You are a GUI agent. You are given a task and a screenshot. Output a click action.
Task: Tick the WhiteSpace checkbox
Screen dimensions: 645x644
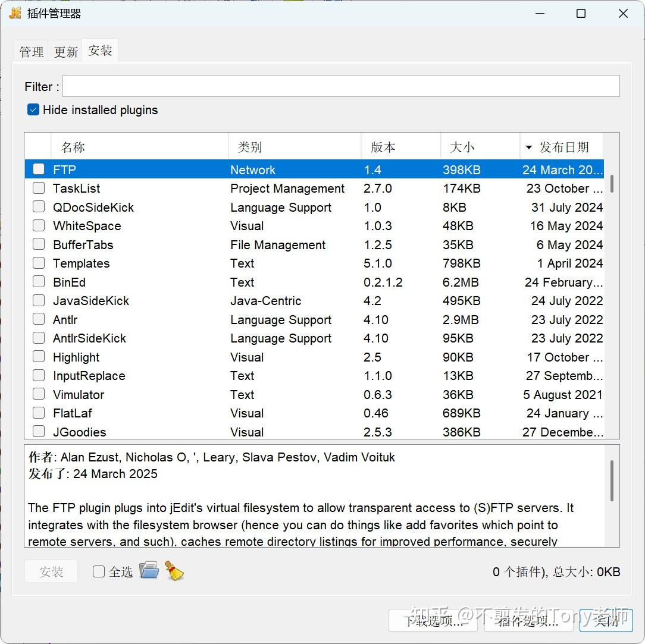pyautogui.click(x=39, y=225)
